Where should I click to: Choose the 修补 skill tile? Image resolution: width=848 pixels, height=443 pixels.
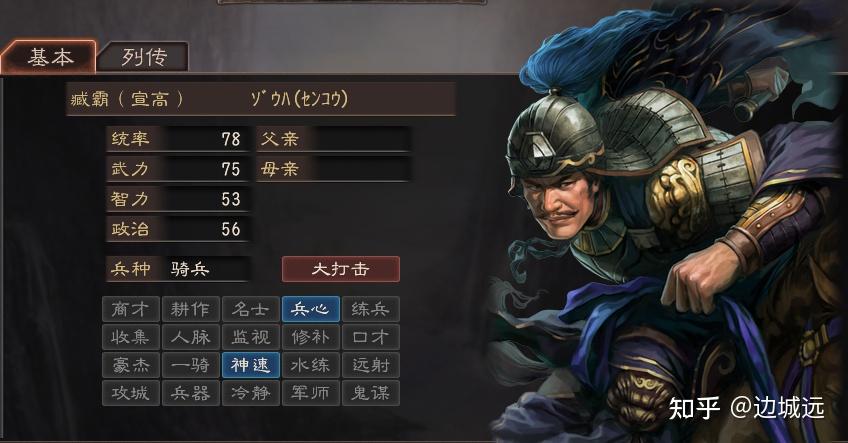pos(310,337)
